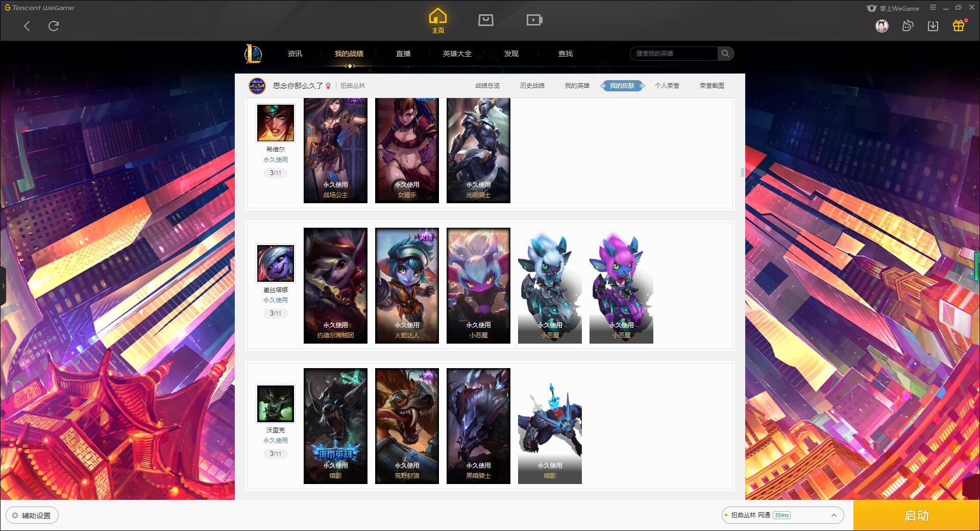Open the 资讯 tab
Viewport: 980px width, 531px height.
click(295, 54)
